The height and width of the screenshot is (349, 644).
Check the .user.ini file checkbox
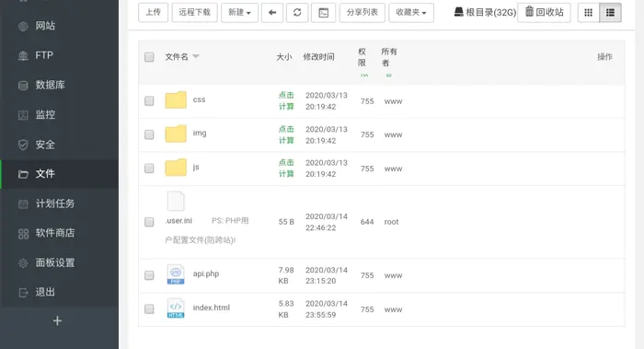(149, 222)
